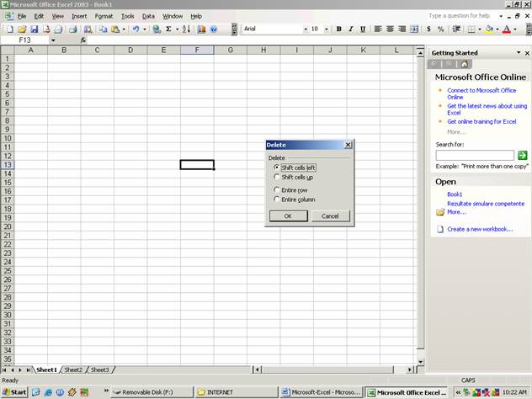532x399 pixels.
Task: Switch to the Sheet2 tab
Action: click(x=73, y=370)
